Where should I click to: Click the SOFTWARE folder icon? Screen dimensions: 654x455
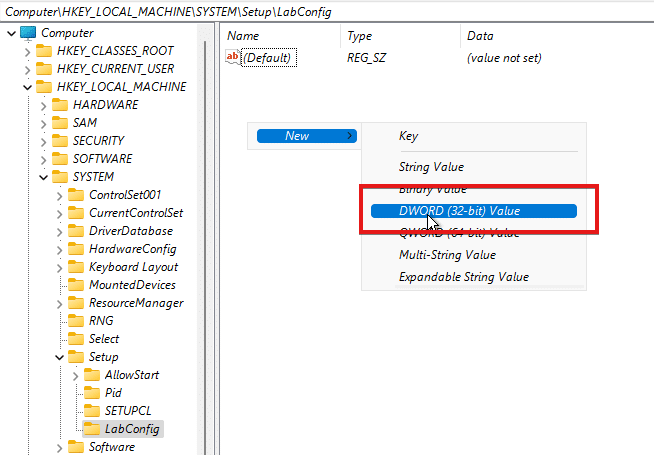pyautogui.click(x=59, y=159)
